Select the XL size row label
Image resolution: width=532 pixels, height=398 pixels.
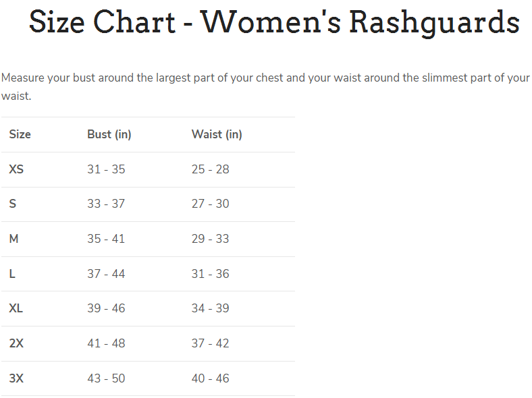[16, 308]
